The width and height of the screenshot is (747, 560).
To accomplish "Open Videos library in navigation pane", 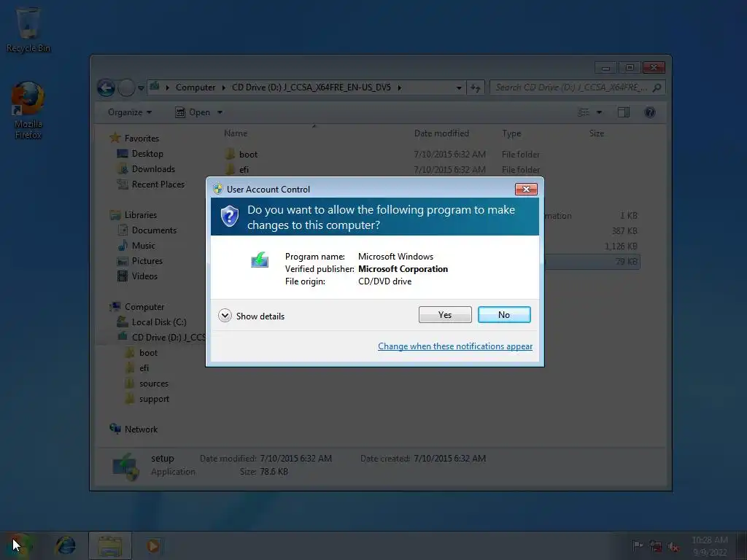I will click(x=144, y=276).
